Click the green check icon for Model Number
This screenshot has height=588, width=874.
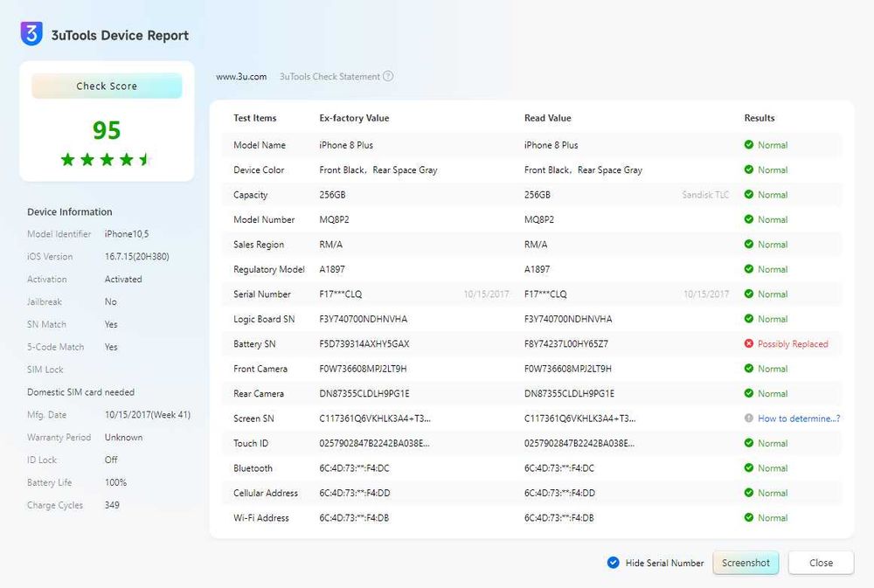click(x=749, y=219)
